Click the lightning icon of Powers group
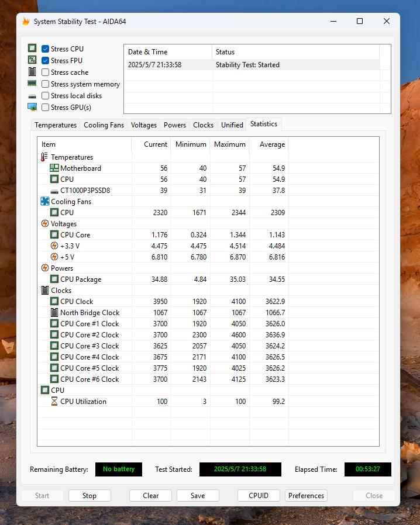 pyautogui.click(x=45, y=268)
